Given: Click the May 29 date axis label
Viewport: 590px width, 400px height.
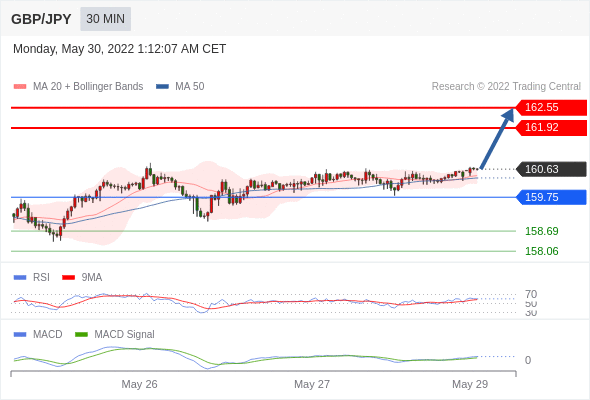Looking at the screenshot, I should pyautogui.click(x=470, y=384).
